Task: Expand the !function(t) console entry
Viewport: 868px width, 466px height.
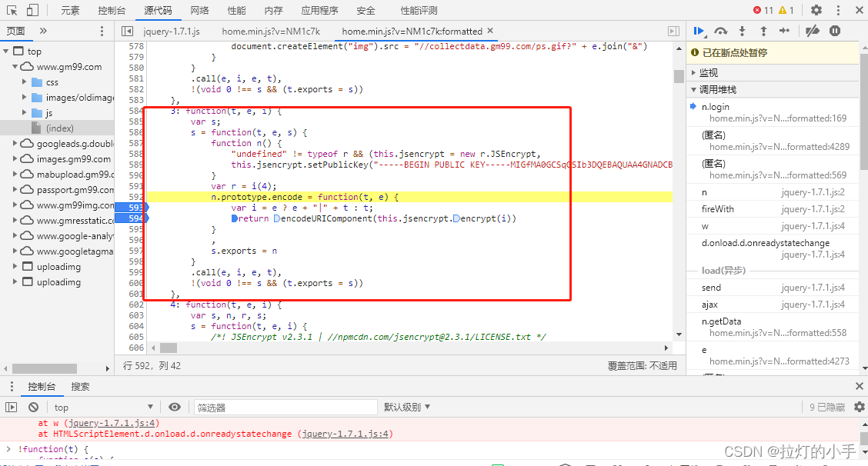Action: click(x=8, y=449)
